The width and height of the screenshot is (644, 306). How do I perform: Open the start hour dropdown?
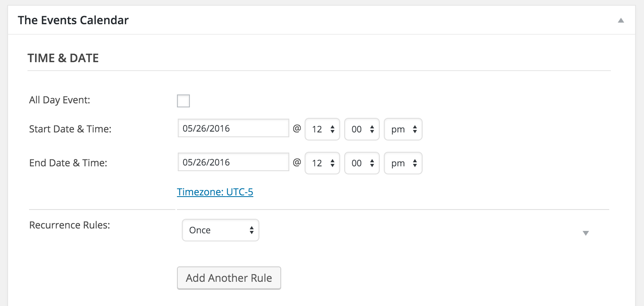click(322, 129)
